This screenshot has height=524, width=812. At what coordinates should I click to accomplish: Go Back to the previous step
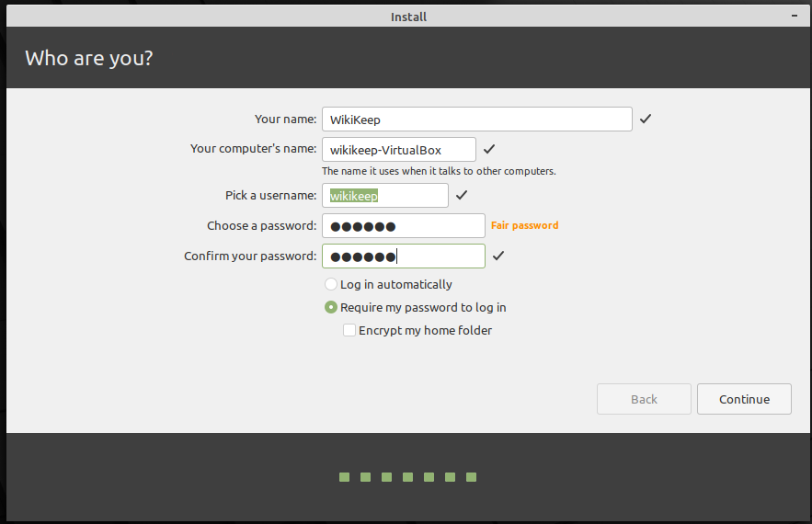644,399
